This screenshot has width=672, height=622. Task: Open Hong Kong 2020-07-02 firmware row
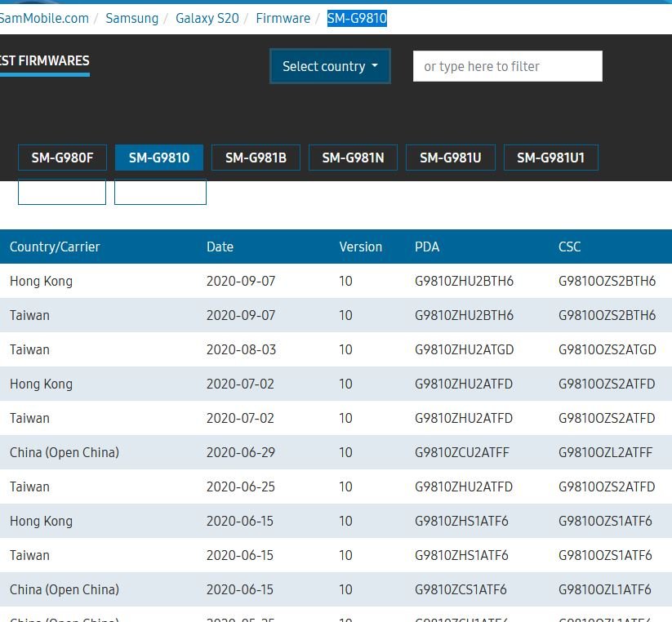coord(336,384)
